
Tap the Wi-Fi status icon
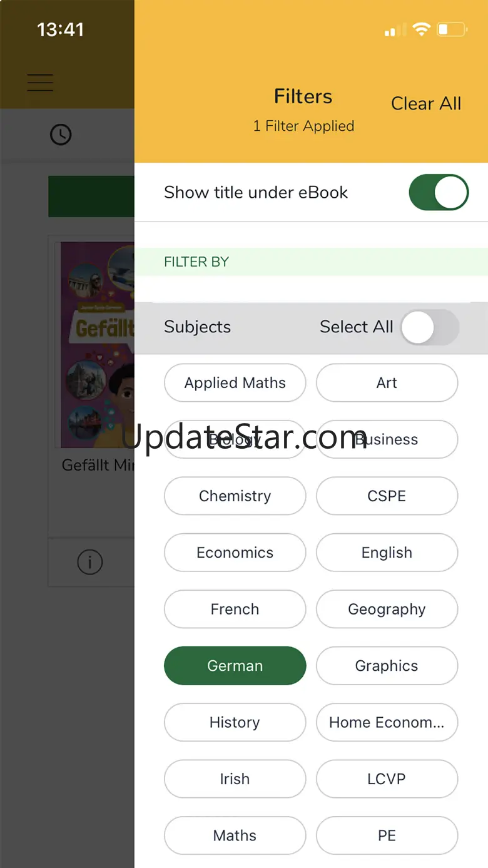(x=421, y=29)
